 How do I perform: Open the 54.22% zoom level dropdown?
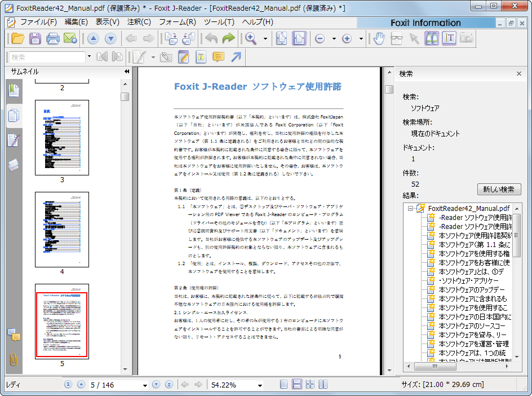pos(260,385)
